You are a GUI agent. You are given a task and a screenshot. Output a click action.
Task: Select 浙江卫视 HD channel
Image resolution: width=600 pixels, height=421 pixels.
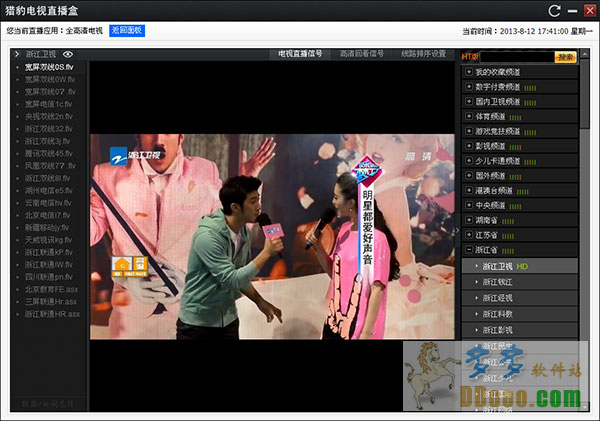(x=520, y=266)
